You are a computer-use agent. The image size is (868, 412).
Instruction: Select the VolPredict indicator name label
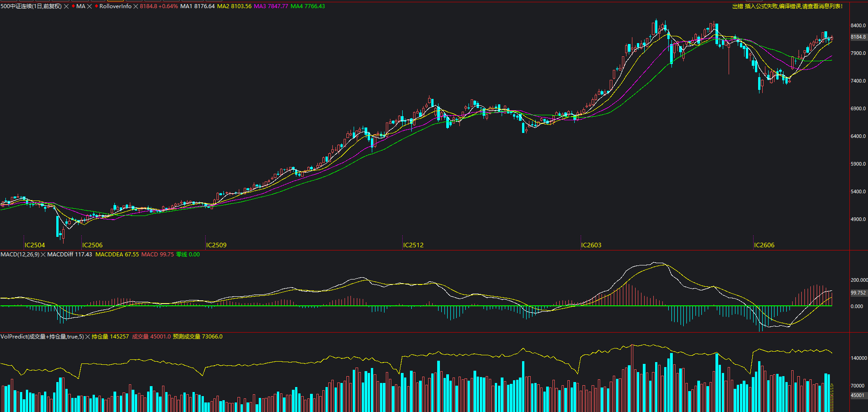coord(42,337)
